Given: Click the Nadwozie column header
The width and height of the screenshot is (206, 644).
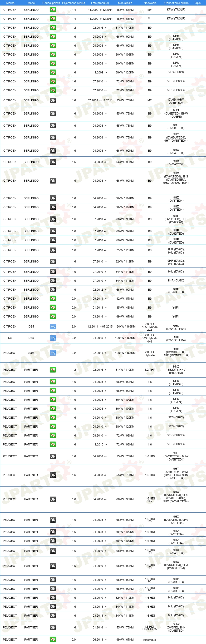Looking at the screenshot, I should (150, 3).
